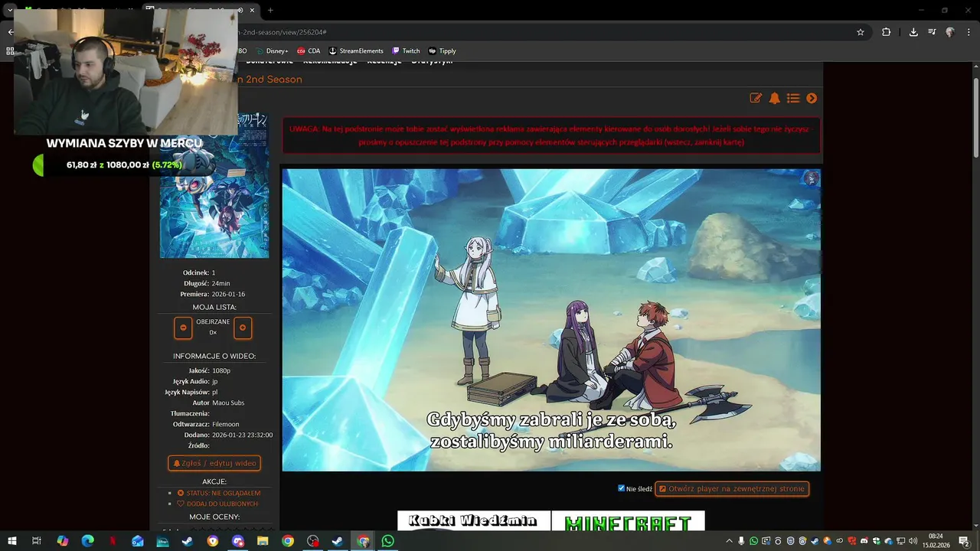This screenshot has height=551, width=980.
Task: Click Zgłoś / edytuj wideo button
Action: pos(214,463)
